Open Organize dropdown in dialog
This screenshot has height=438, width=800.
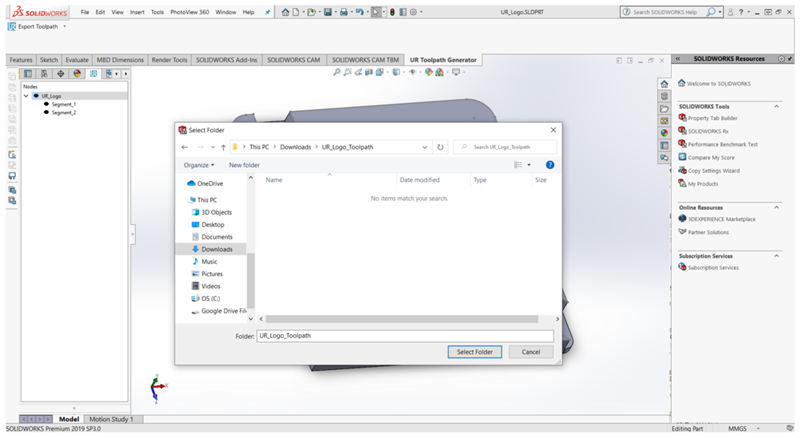pos(199,165)
